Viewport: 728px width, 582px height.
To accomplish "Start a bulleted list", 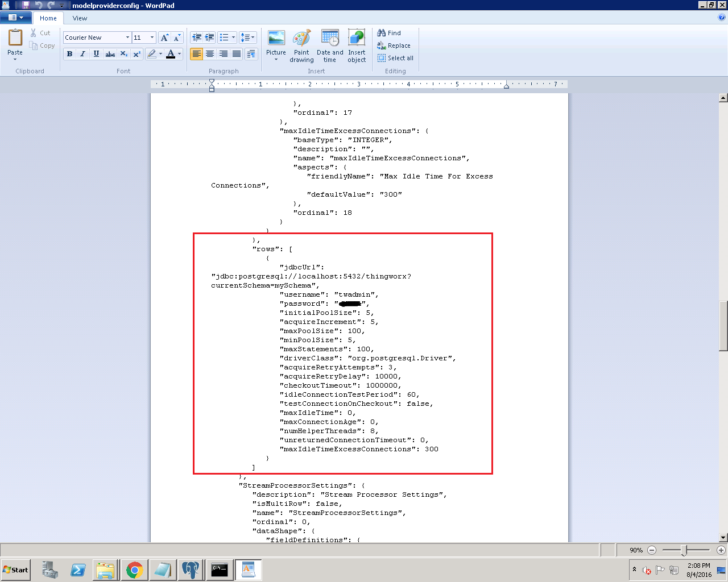I will pyautogui.click(x=224, y=38).
